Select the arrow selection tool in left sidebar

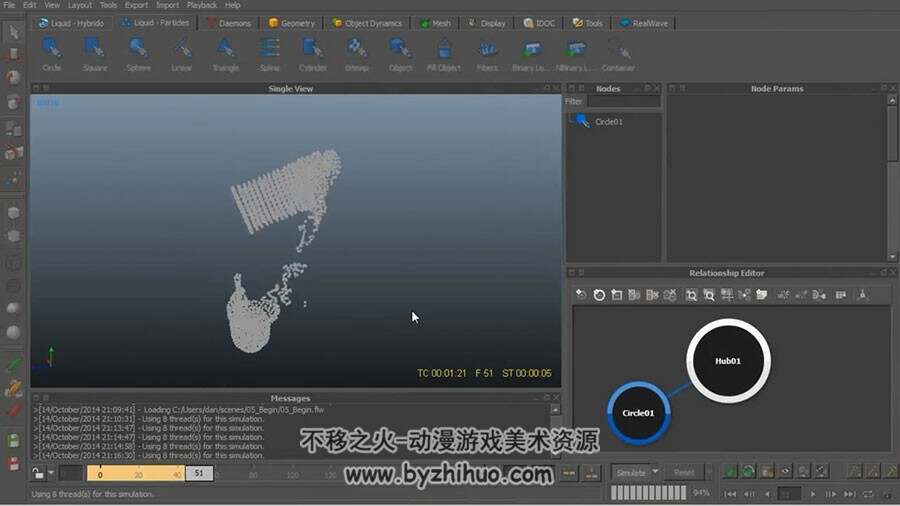(x=14, y=32)
